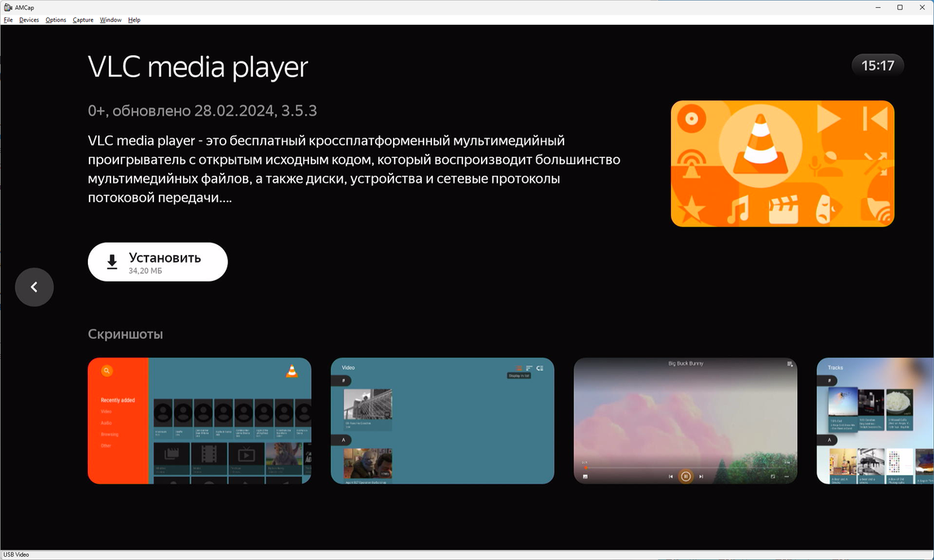Screen dimensions: 934x560
Task: Maximize the AMCap window
Action: coord(900,7)
